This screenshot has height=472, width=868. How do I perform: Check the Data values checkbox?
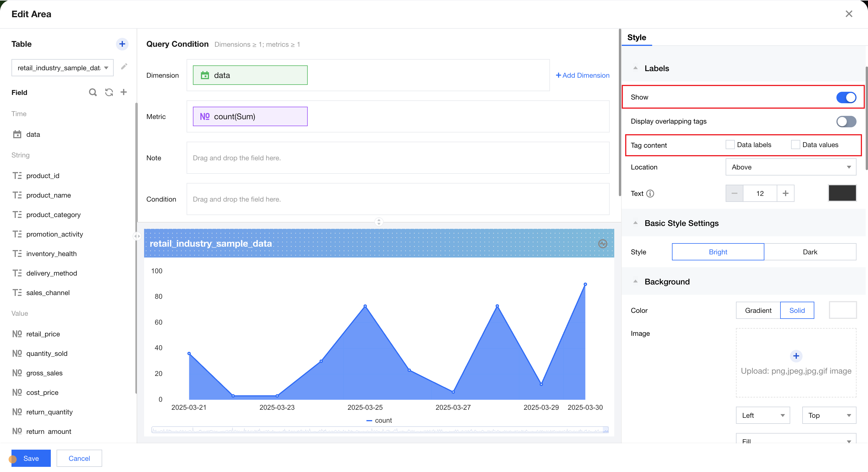coord(795,145)
